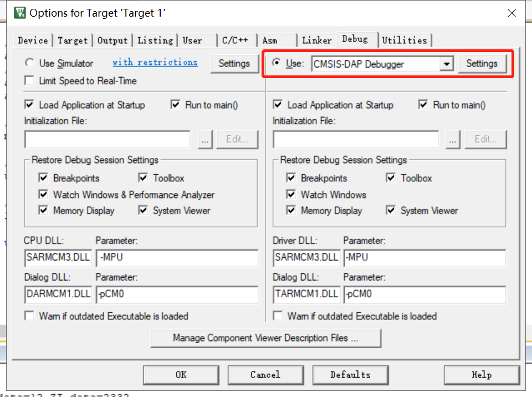Enable debugger outdated Executable warning
The image size is (532, 397).
coord(278,316)
